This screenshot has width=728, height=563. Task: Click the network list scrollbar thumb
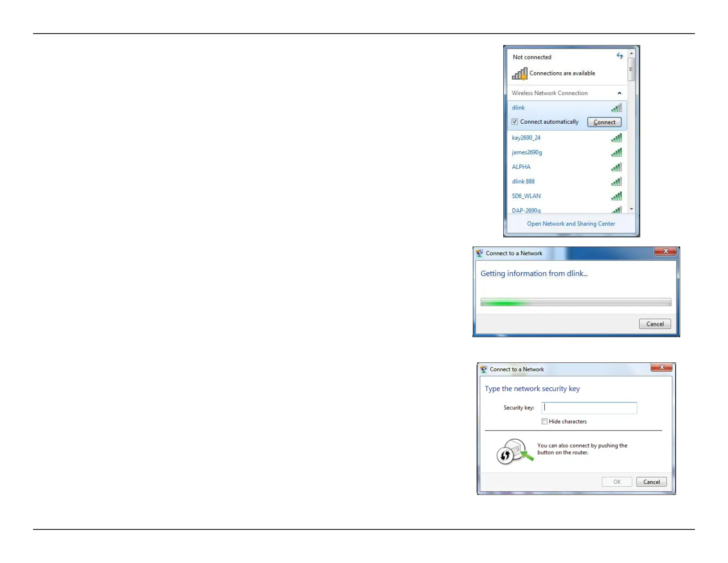coord(631,69)
